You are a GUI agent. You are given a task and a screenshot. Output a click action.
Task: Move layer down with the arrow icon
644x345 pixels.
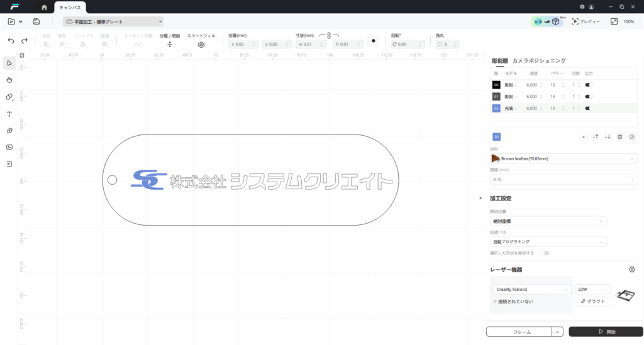[608, 137]
